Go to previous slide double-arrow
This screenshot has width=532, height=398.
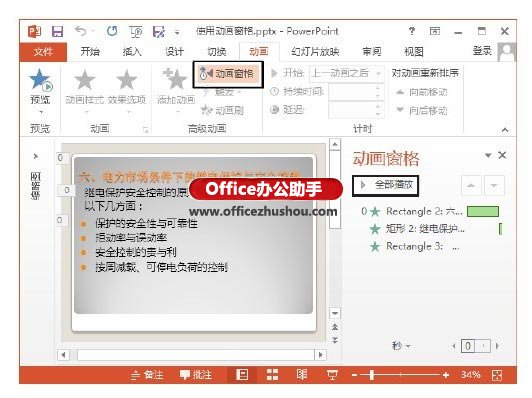pos(335,327)
